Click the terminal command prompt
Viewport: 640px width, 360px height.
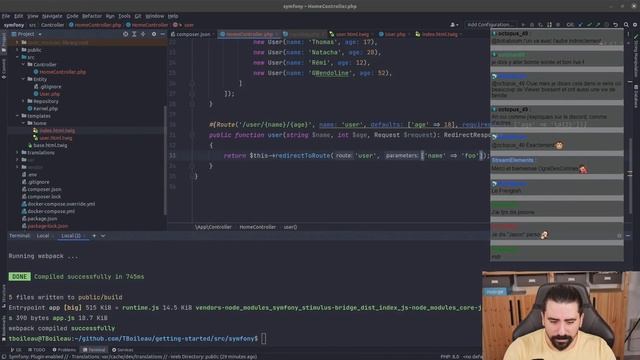(x=137, y=339)
